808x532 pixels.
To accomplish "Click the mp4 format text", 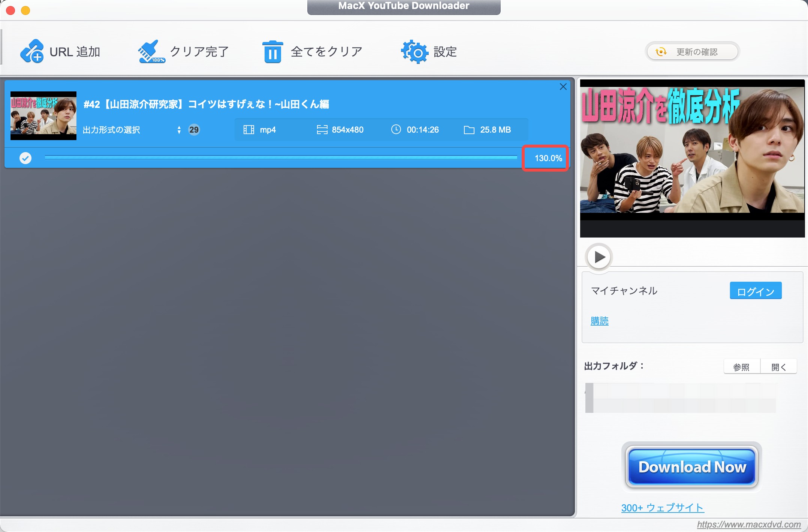I will click(x=268, y=130).
